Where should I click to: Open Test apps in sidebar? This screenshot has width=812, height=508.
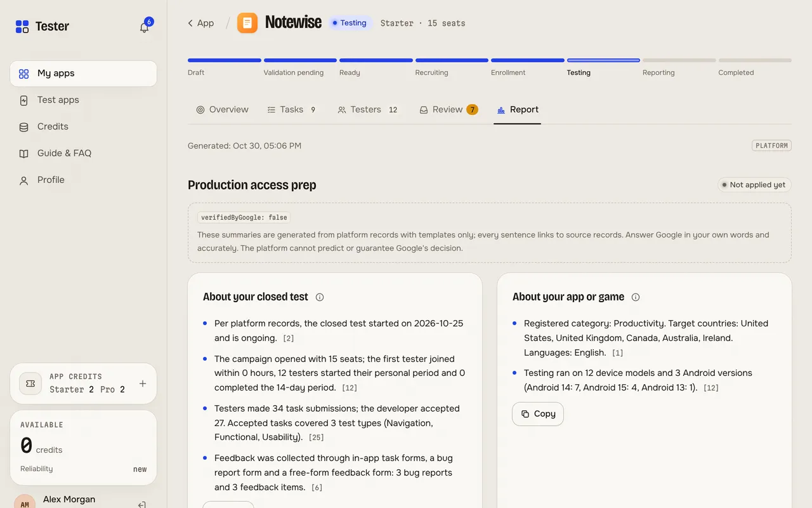click(x=83, y=100)
